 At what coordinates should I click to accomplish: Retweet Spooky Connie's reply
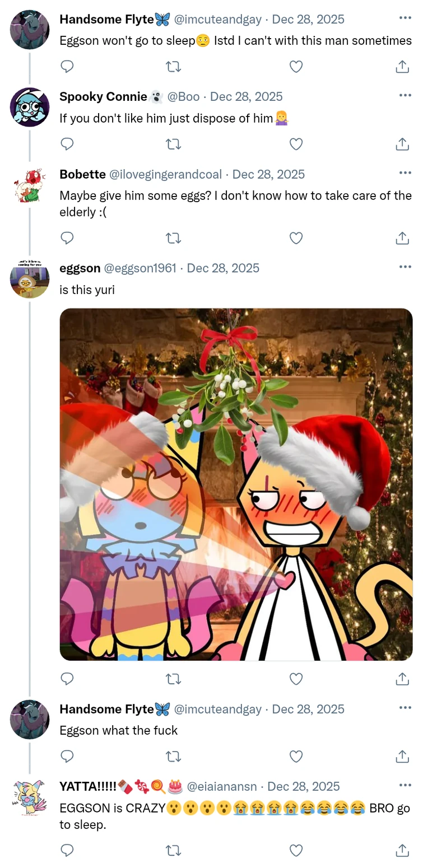point(174,144)
